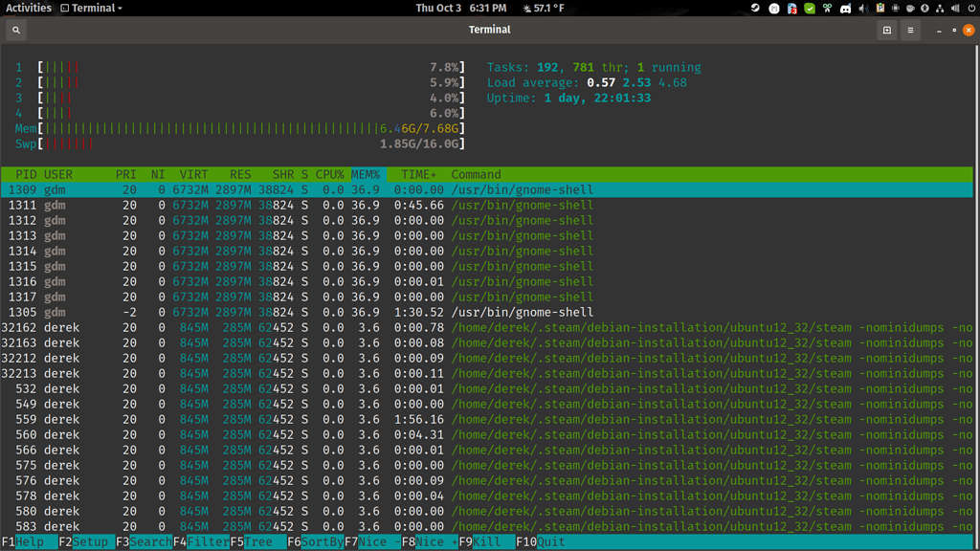The image size is (980, 551).
Task: Click the Mem usage bar meter
Action: click(x=240, y=129)
